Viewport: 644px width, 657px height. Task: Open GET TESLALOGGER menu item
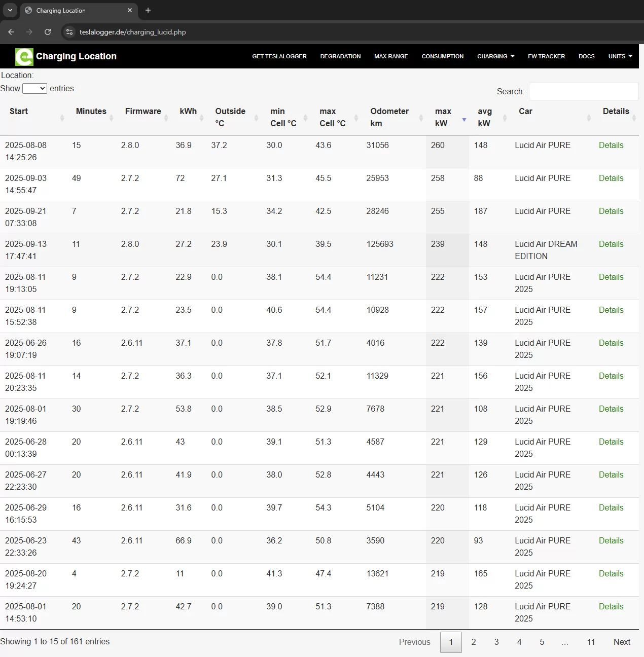[x=279, y=56]
